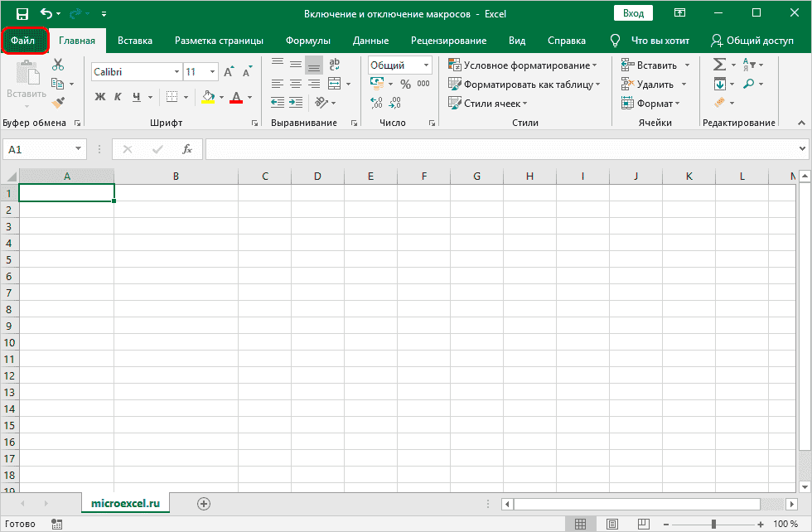Screen dimensions: 812x532
Task: Click the percent style icon
Action: click(x=405, y=84)
